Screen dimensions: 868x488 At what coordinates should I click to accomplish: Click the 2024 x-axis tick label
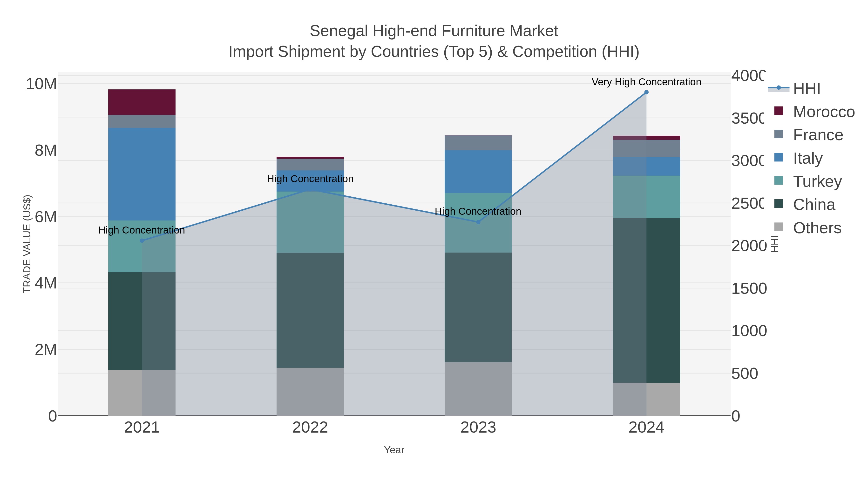(646, 428)
